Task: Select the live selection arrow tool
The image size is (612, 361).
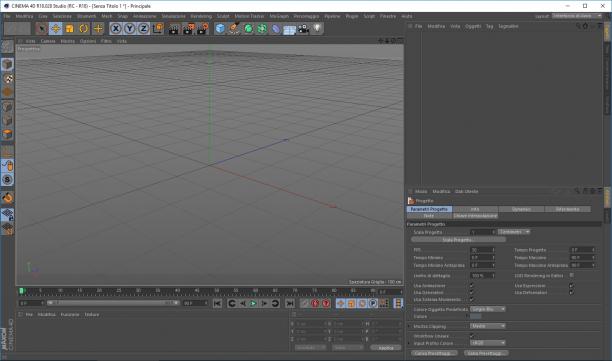Action: pyautogui.click(x=41, y=28)
